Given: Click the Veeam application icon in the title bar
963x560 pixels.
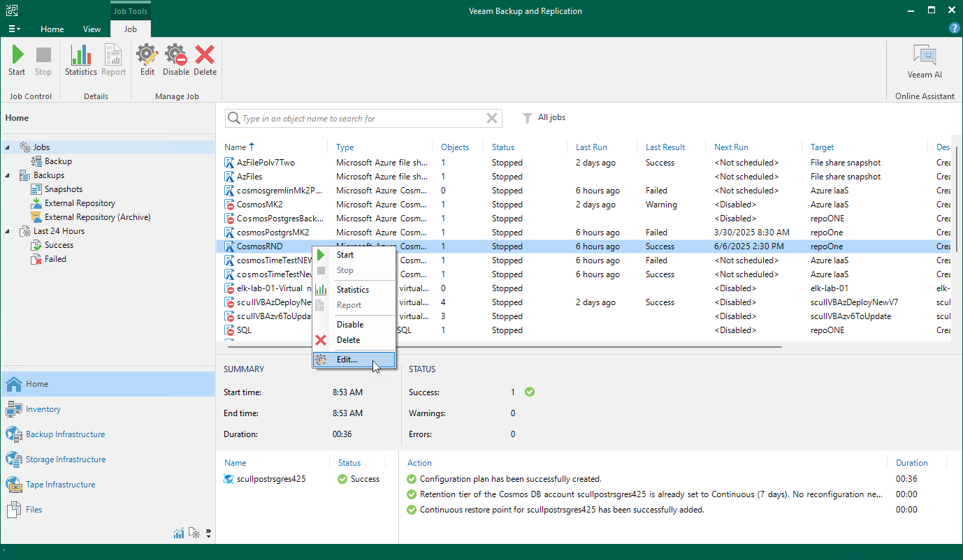Looking at the screenshot, I should pyautogui.click(x=12, y=10).
